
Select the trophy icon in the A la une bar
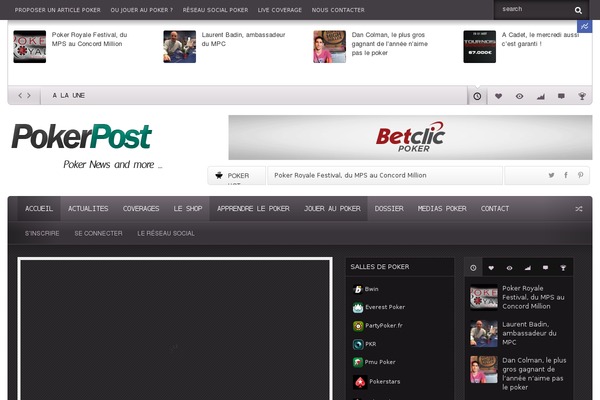pos(582,96)
